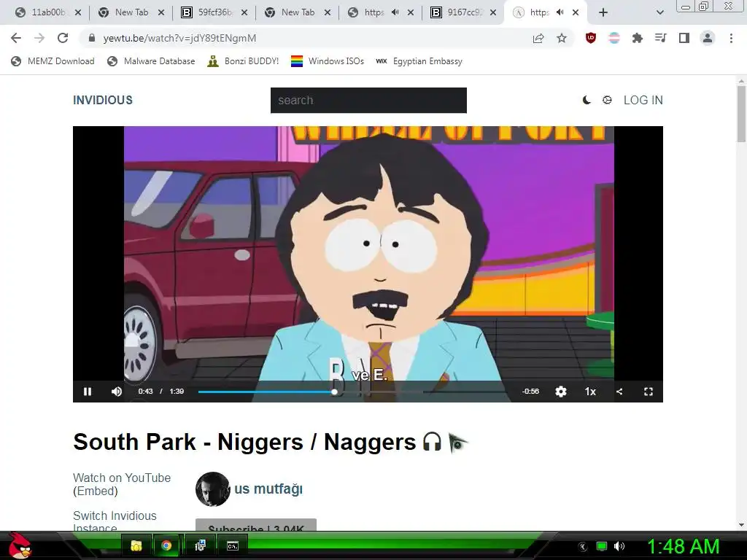Open Angry Birds start button

click(x=20, y=545)
